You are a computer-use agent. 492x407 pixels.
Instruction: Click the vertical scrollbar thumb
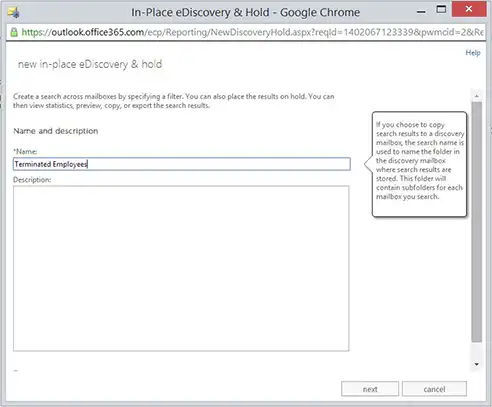(x=477, y=222)
